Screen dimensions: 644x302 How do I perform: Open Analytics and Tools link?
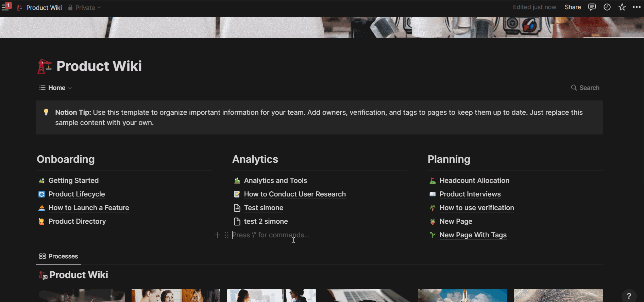coord(275,181)
